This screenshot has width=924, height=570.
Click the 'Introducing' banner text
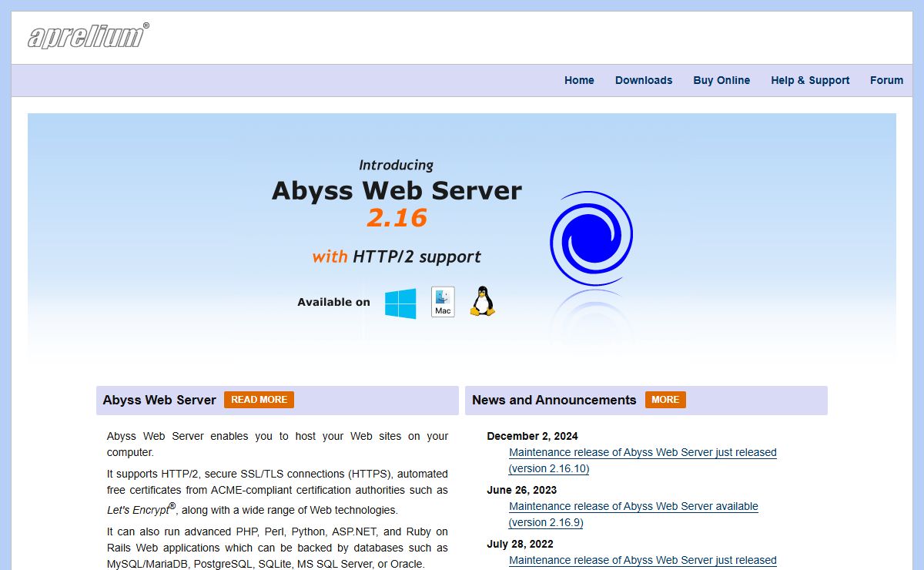click(x=397, y=165)
